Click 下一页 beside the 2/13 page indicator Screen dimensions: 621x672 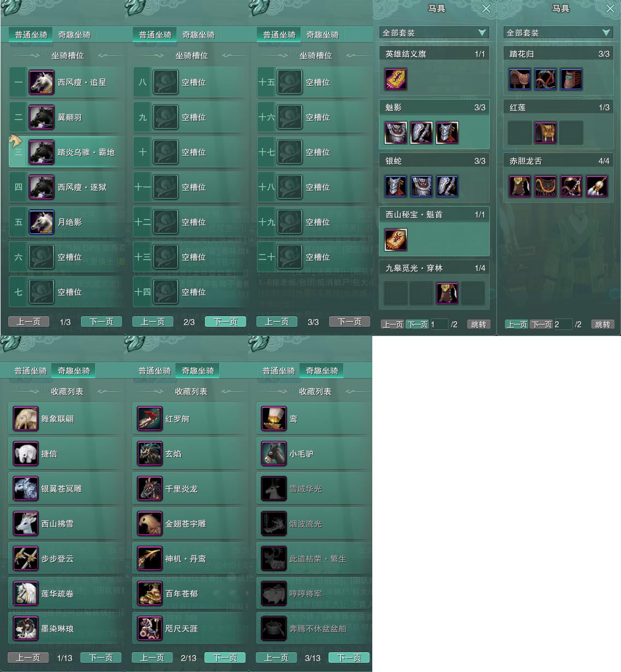pos(225,658)
